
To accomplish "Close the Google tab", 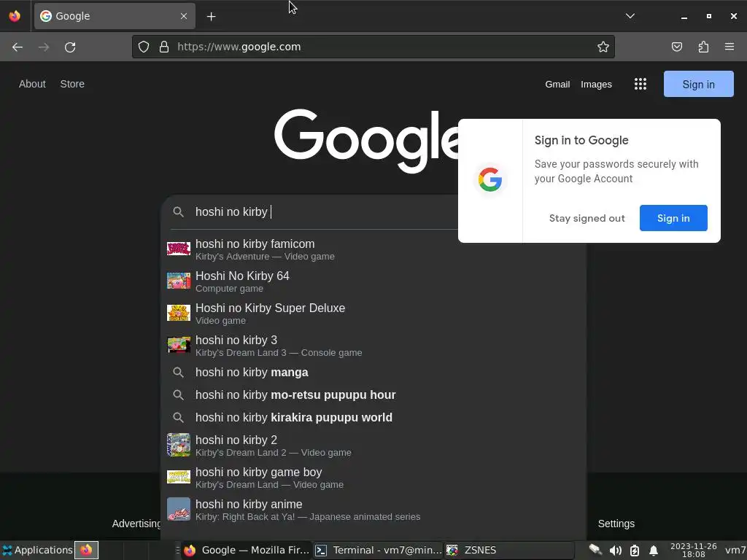I will [x=184, y=16].
